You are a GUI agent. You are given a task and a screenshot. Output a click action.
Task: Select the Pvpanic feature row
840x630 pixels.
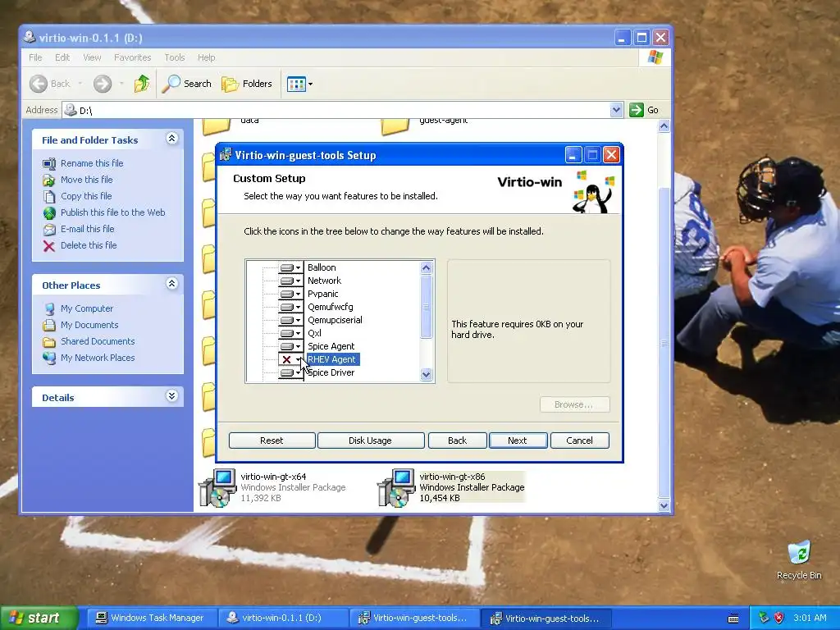point(323,294)
